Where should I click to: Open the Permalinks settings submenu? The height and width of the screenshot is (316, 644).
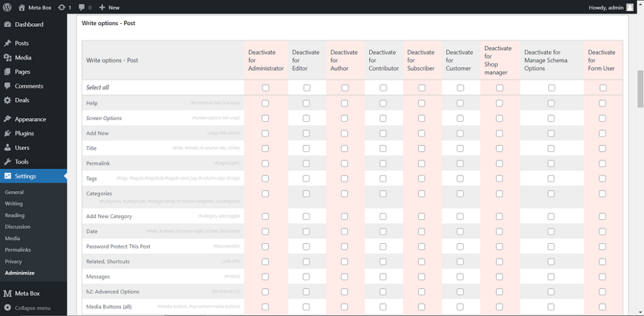(18, 250)
